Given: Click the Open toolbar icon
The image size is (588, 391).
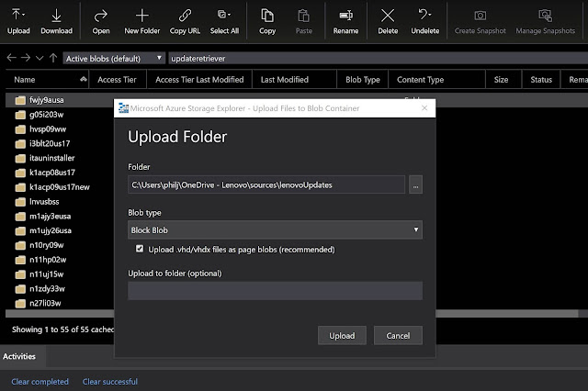Looking at the screenshot, I should [x=101, y=21].
